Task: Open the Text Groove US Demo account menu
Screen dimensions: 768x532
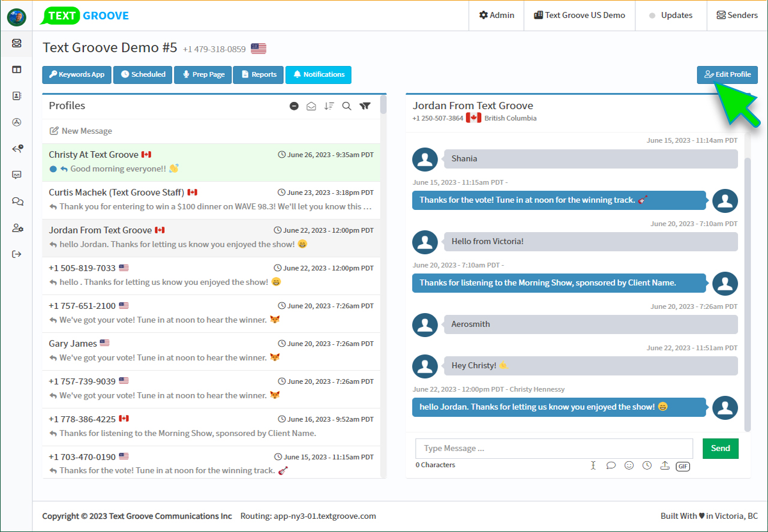Action: point(579,16)
